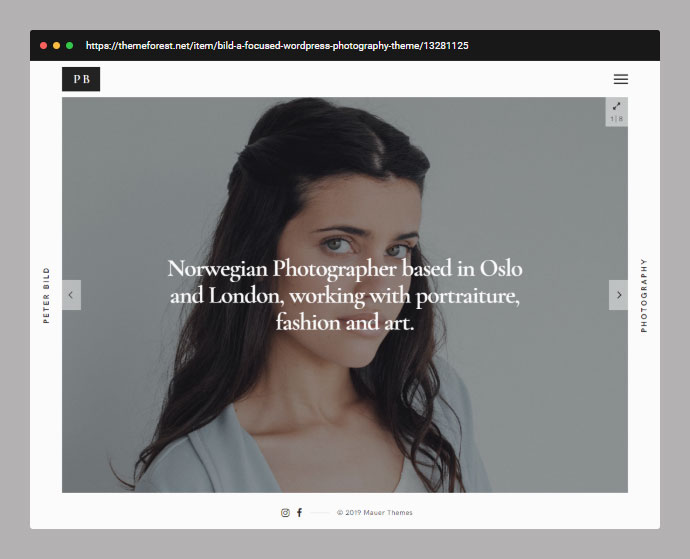Click the red close window dot
Screen dimensions: 690x559
44,45
